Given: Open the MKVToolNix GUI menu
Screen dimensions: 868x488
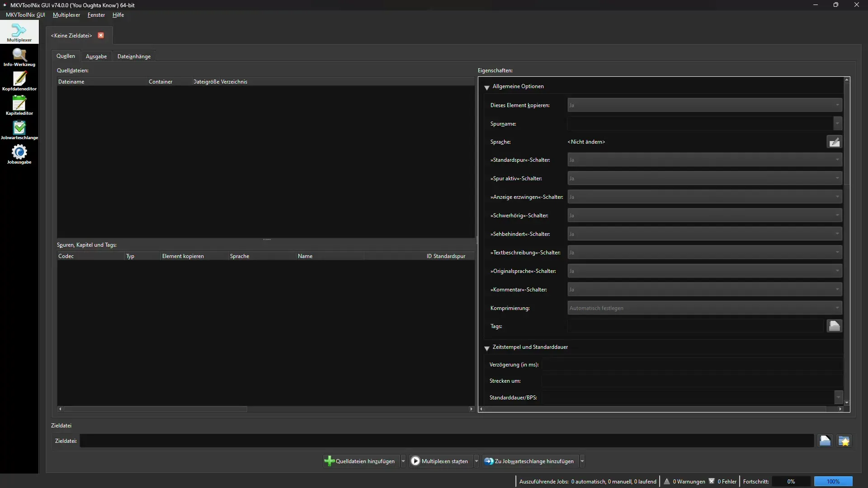Looking at the screenshot, I should 25,15.
